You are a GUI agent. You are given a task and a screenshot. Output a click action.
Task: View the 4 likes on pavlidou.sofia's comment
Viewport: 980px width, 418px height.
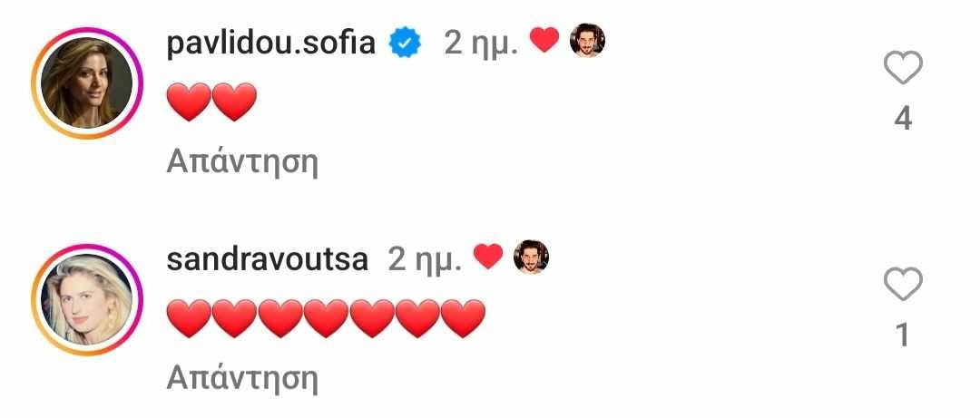(x=903, y=119)
